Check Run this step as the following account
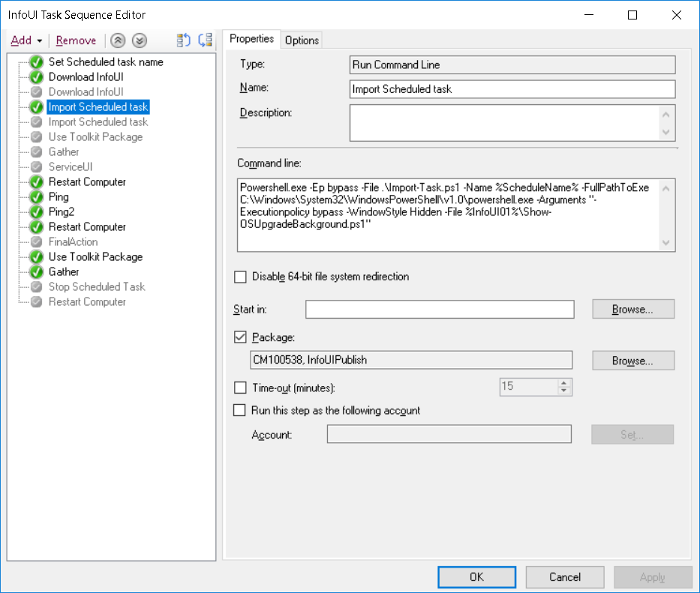 240,410
